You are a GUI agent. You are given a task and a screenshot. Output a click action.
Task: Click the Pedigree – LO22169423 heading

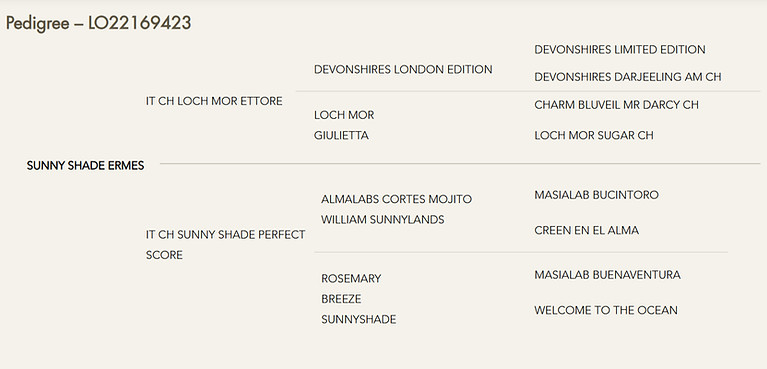(x=98, y=23)
